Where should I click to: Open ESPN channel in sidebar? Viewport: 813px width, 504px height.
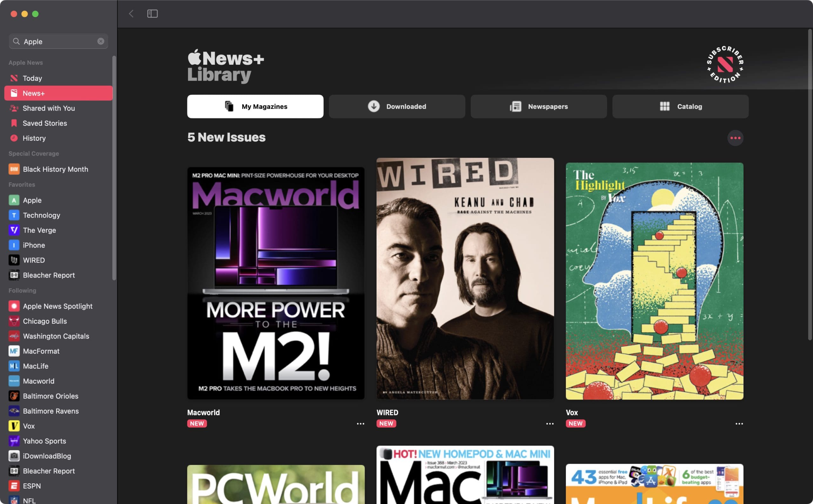pyautogui.click(x=58, y=486)
